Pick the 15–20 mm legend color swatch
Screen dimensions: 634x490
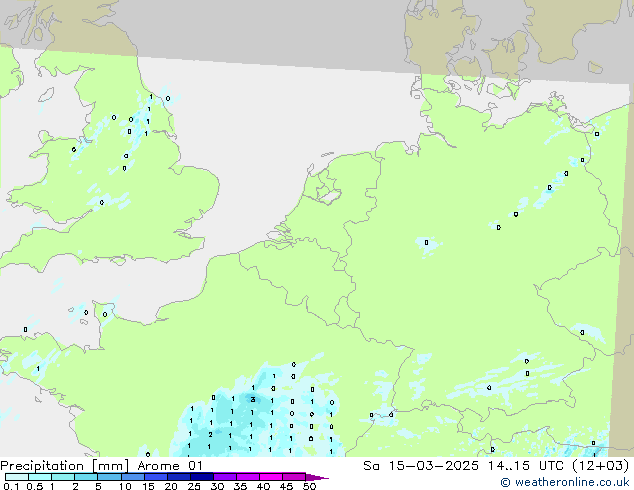tap(156, 477)
